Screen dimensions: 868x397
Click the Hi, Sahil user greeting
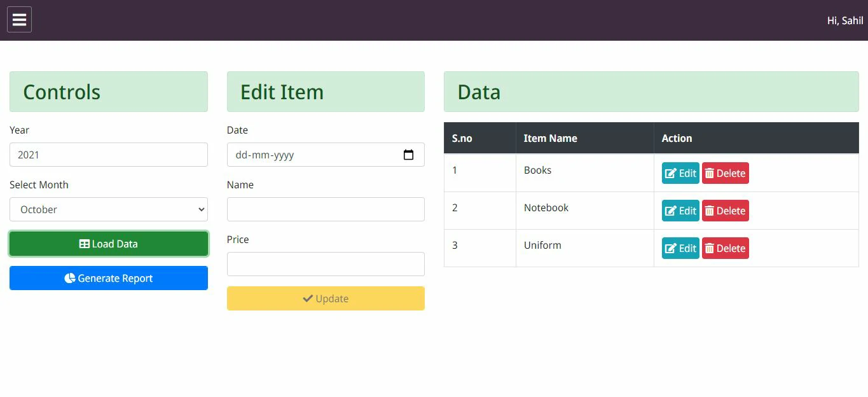coord(844,20)
